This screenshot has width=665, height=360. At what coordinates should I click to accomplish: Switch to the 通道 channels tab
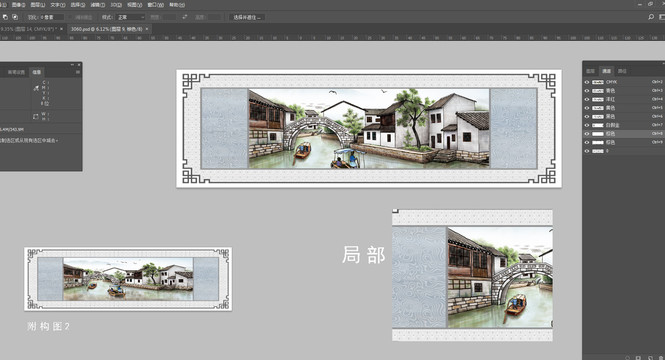pos(606,71)
